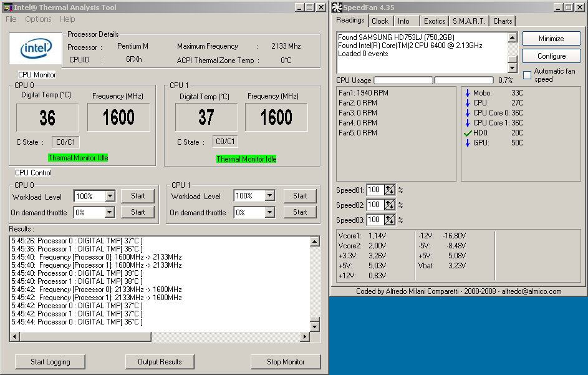Viewport: 588px width, 375px height.
Task: Click Results horizontal scroll left arrow
Action: (x=14, y=337)
